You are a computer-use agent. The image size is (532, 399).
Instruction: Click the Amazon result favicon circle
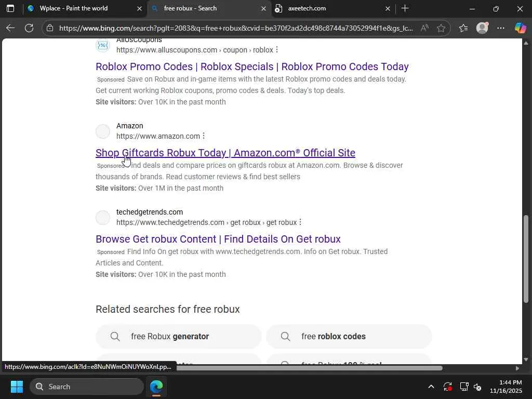point(103,131)
